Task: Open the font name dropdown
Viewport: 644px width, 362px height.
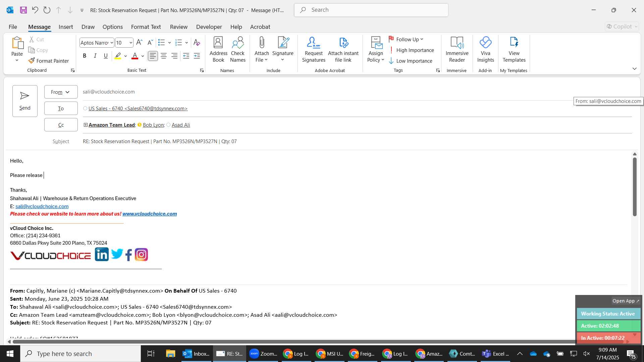Action: [x=112, y=43]
